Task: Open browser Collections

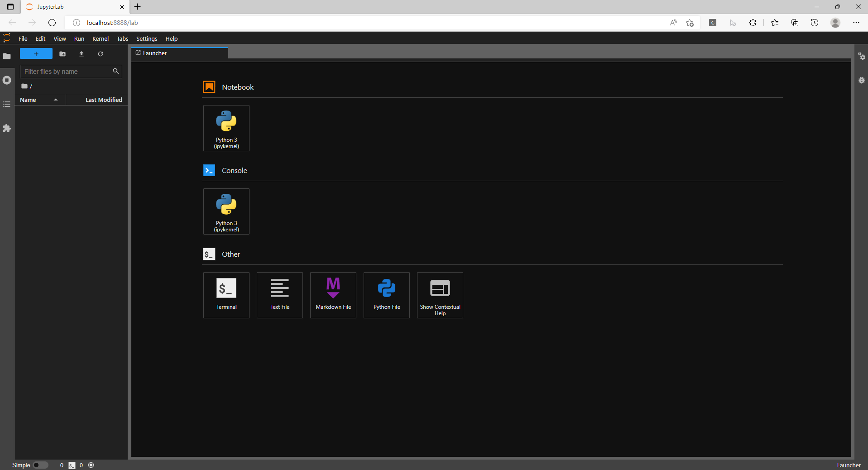Action: pos(795,23)
